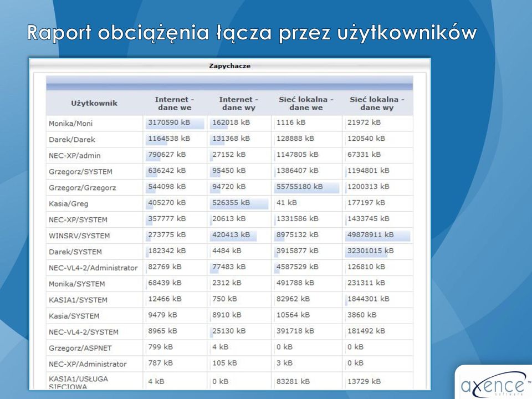Select the Kasia/SYSTEM user row

click(229, 316)
